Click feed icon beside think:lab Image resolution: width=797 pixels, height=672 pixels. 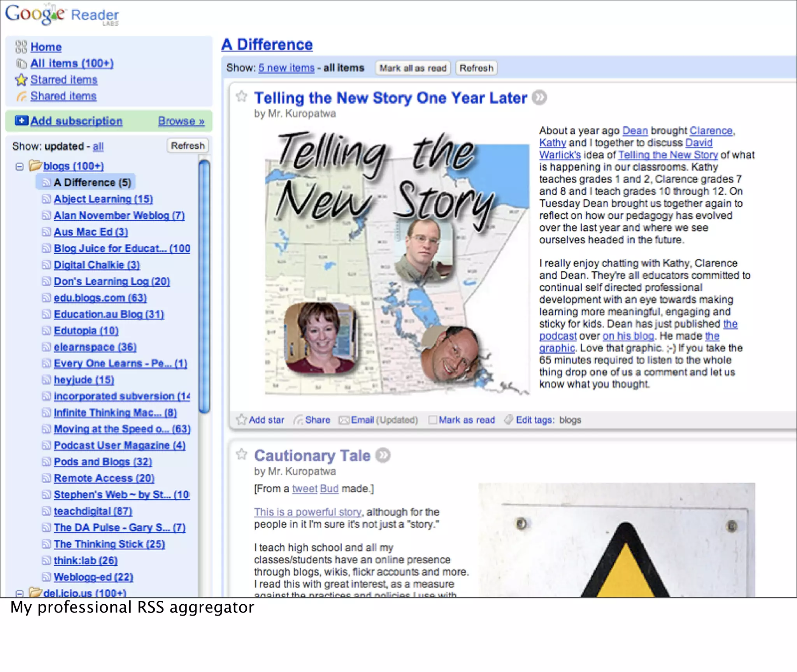pos(46,560)
